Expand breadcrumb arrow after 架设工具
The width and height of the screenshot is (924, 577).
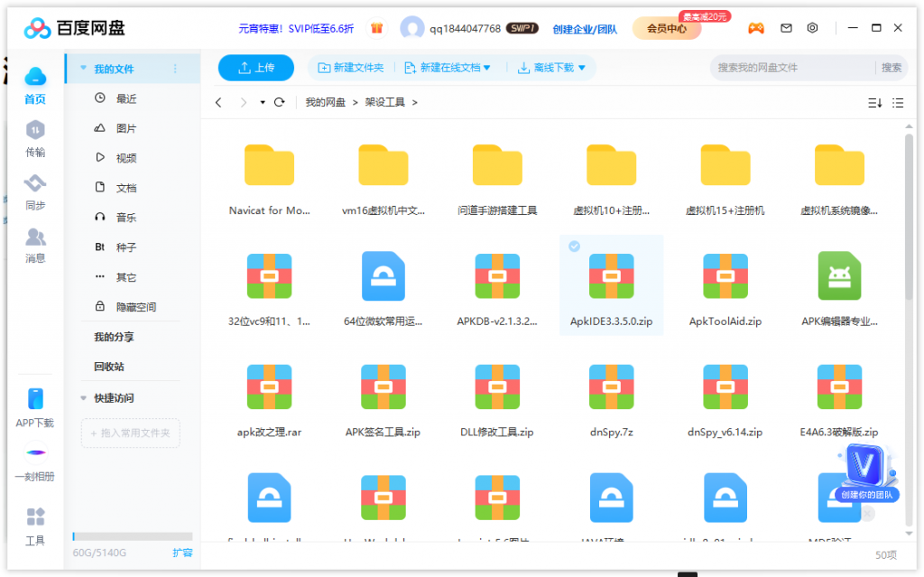click(x=415, y=103)
